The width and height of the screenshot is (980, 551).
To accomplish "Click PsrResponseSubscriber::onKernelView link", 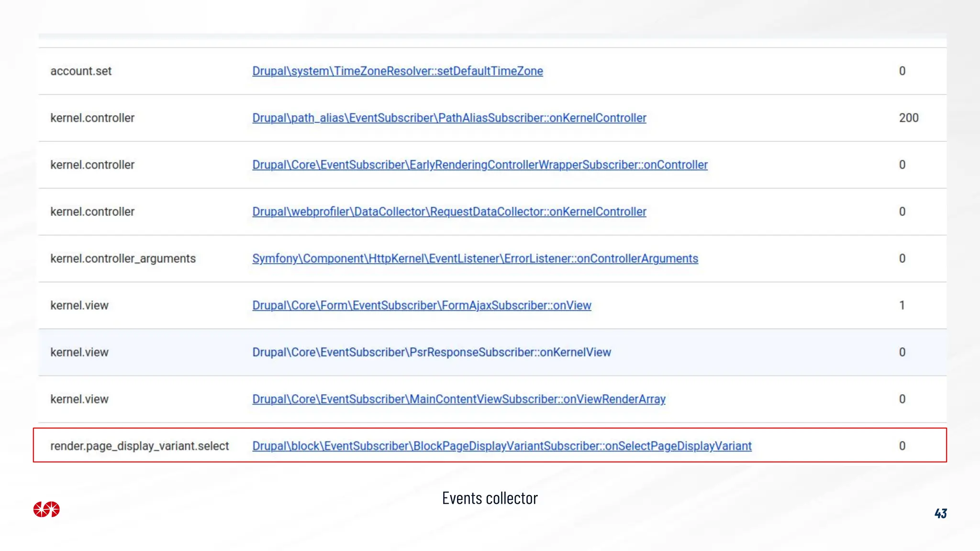I will pyautogui.click(x=431, y=352).
